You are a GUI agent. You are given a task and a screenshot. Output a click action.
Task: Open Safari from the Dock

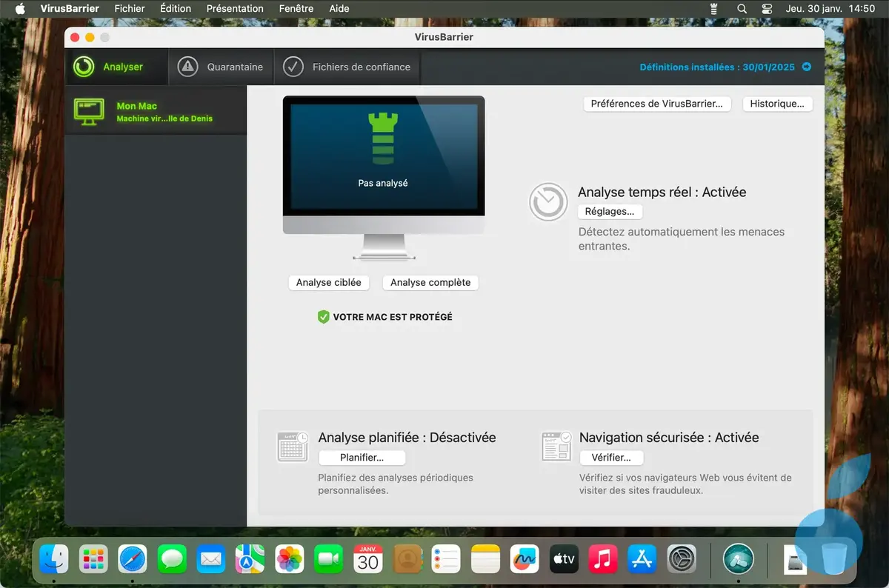[133, 558]
